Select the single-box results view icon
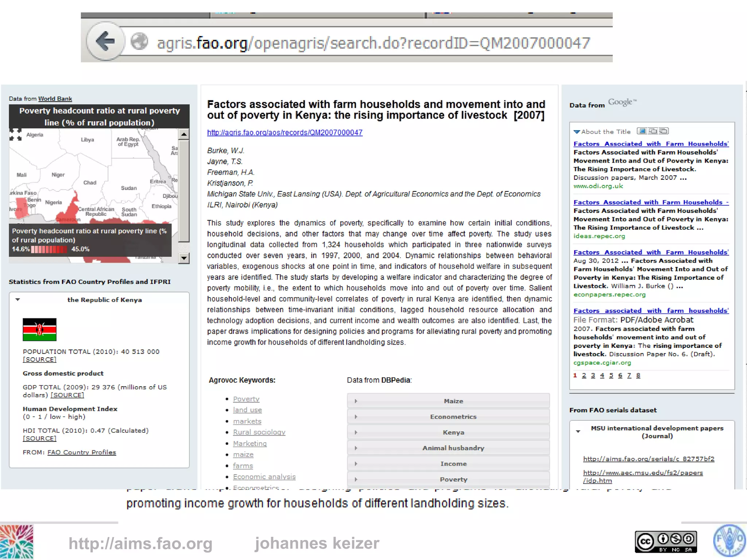Screen dimensions: 747x560 click(x=642, y=131)
